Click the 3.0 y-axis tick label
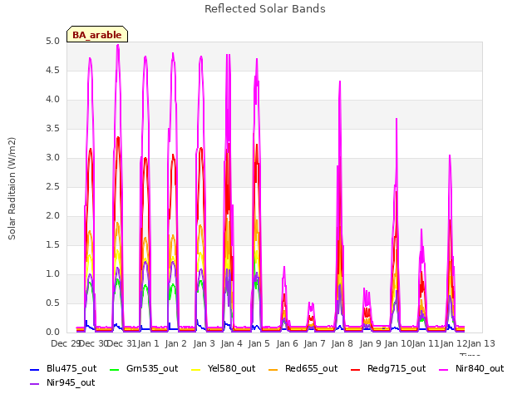This screenshot has width=532, height=399. (52, 157)
